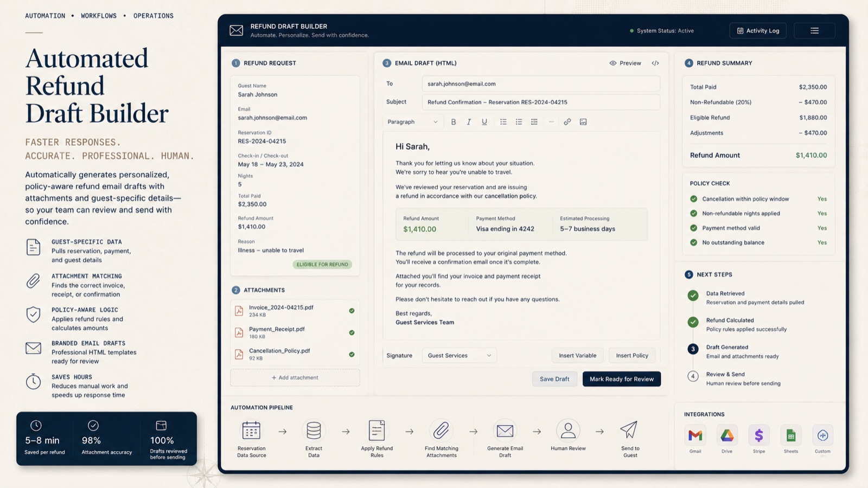Click guest email sarah.johnson@email.com in Refund Request

pos(272,118)
